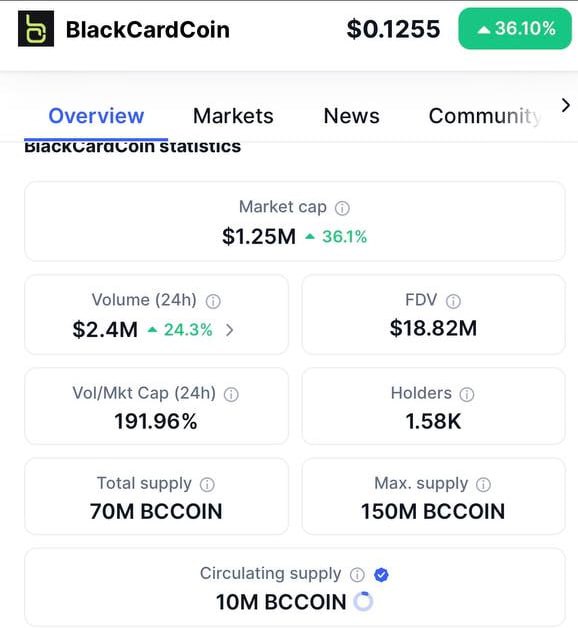Open the Market cap info icon

tap(342, 208)
